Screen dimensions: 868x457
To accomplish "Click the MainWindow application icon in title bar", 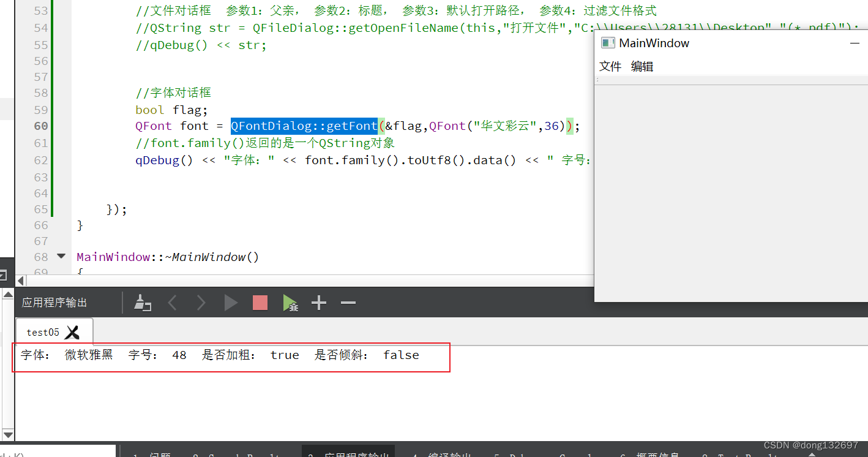I will (x=607, y=43).
